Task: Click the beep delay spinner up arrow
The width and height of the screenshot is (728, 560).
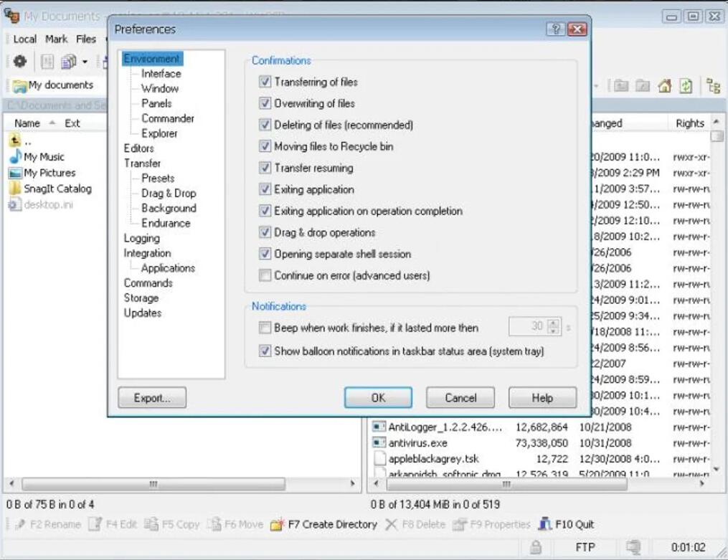Action: [554, 323]
